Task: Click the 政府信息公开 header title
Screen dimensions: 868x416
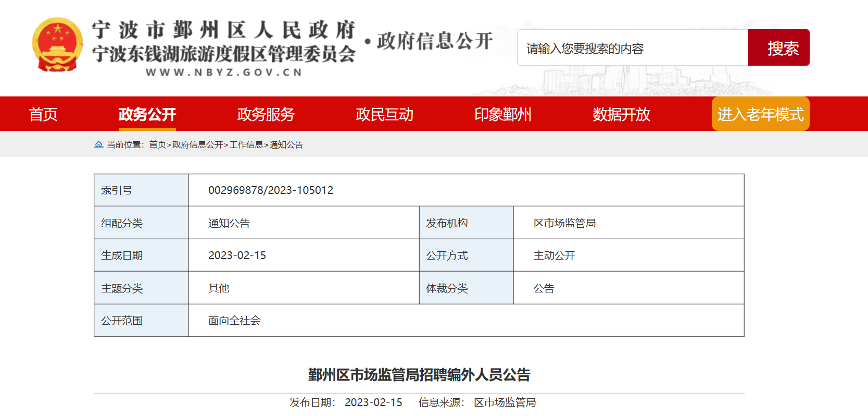Action: [435, 41]
